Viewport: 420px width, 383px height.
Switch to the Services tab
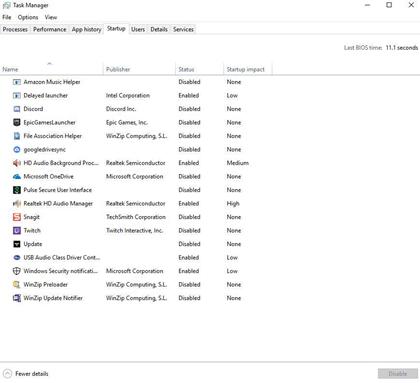pyautogui.click(x=183, y=29)
